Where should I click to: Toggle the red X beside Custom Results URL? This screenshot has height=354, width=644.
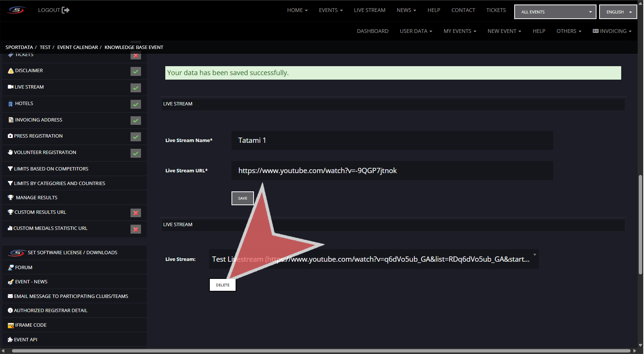click(135, 213)
